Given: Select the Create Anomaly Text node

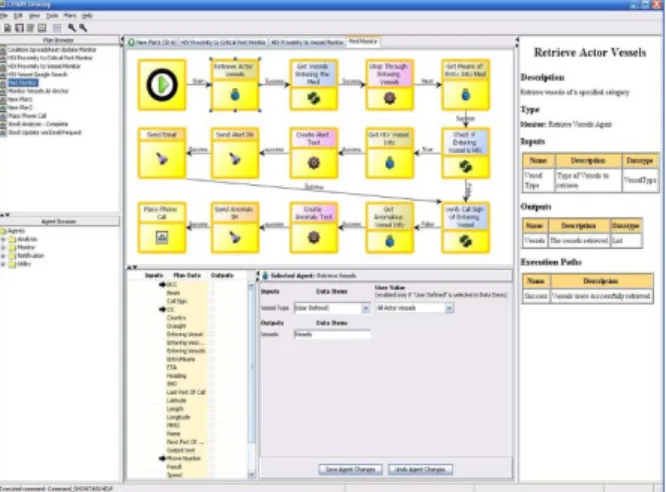Looking at the screenshot, I should [313, 228].
